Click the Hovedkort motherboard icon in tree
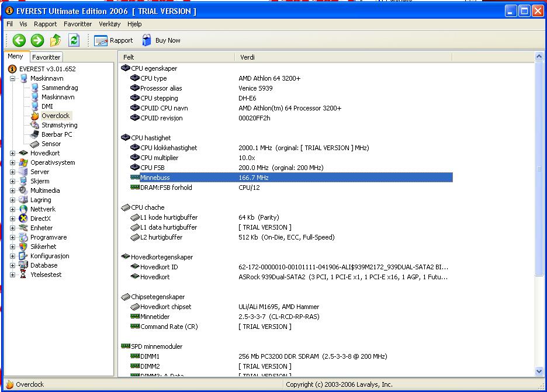This screenshot has height=392, width=547. point(23,152)
